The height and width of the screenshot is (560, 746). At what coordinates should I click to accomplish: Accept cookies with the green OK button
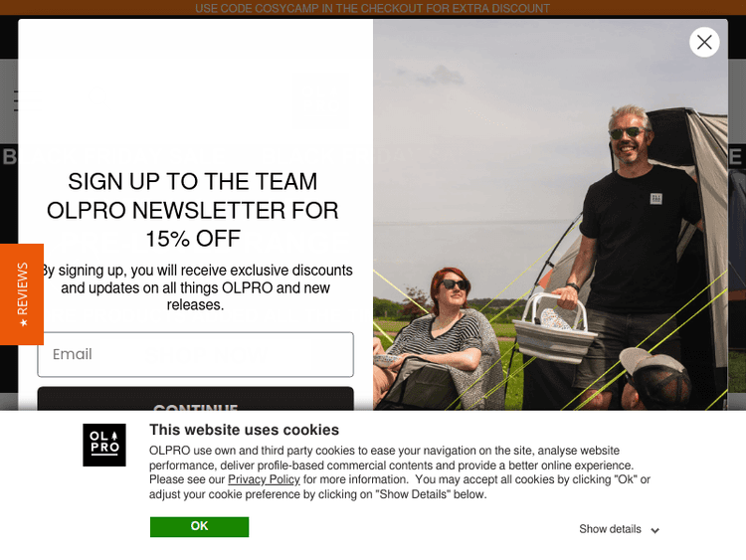(199, 526)
